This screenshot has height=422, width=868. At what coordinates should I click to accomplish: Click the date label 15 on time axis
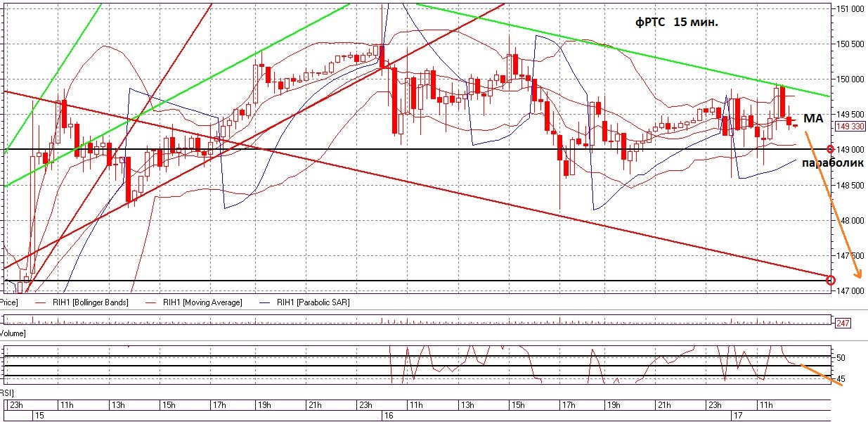click(39, 416)
